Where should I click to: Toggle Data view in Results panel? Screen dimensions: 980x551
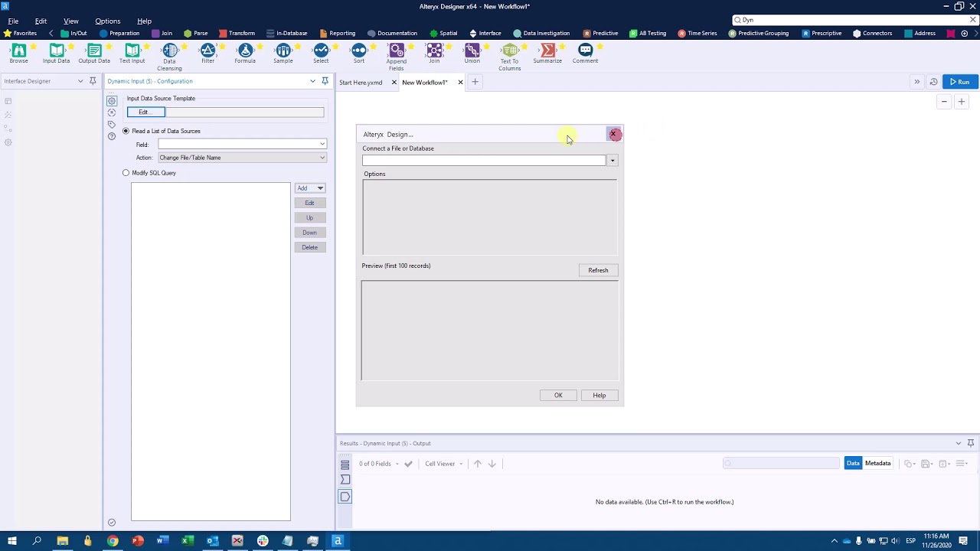(853, 463)
